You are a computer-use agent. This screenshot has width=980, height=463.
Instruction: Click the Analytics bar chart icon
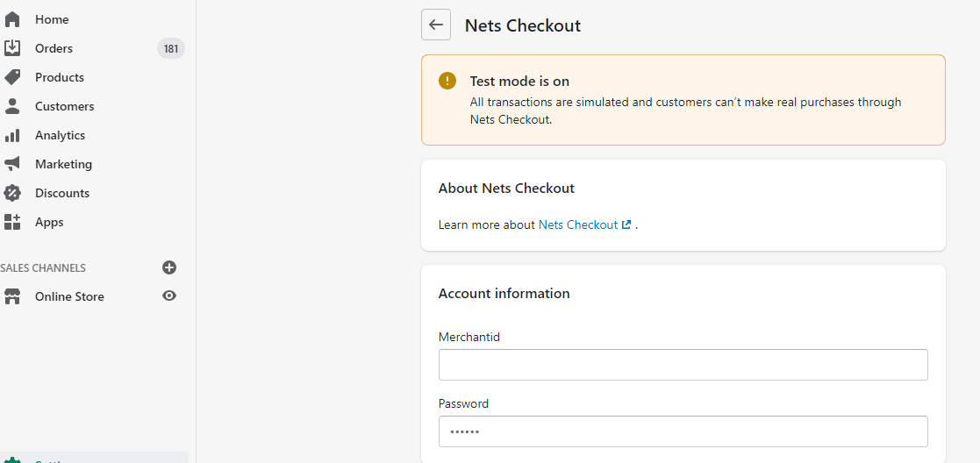click(x=12, y=135)
